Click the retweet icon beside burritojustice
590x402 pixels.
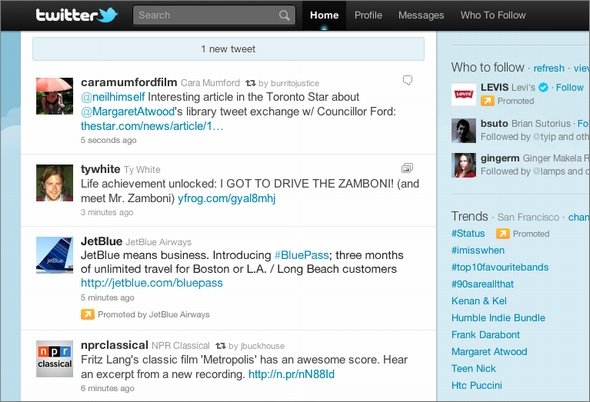point(251,83)
